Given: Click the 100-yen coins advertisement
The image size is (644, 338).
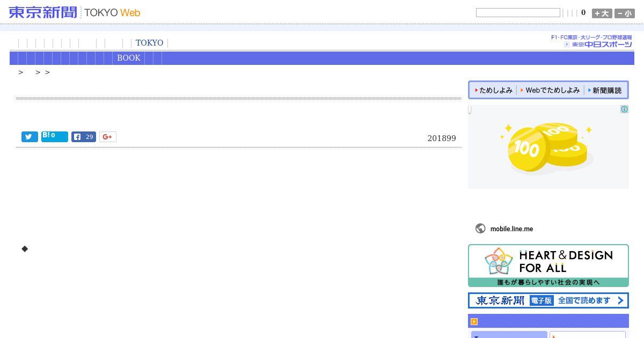Looking at the screenshot, I should click(x=548, y=146).
